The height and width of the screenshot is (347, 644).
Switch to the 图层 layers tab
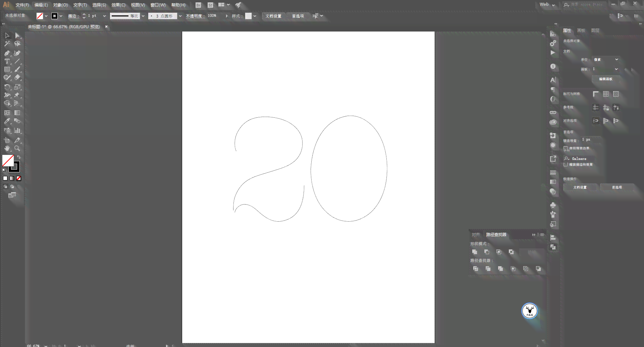595,31
